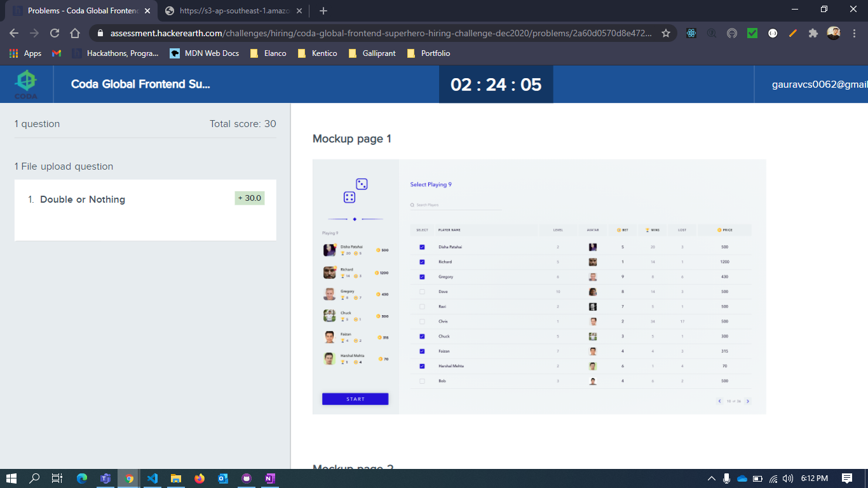Open the Kentico bookmarks folder

click(318, 53)
